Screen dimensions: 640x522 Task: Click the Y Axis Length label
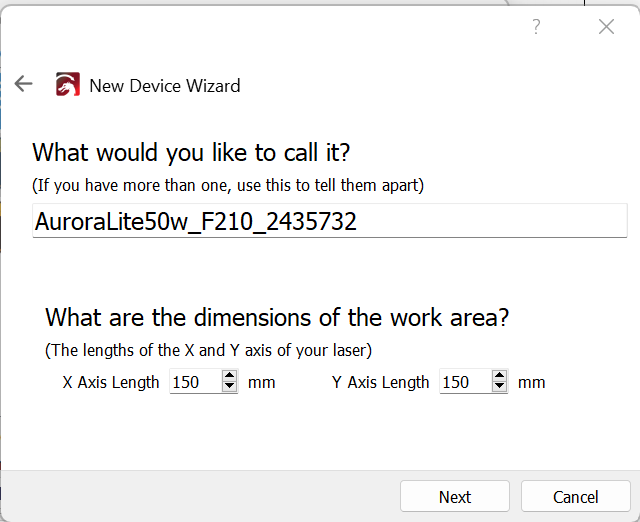point(380,382)
